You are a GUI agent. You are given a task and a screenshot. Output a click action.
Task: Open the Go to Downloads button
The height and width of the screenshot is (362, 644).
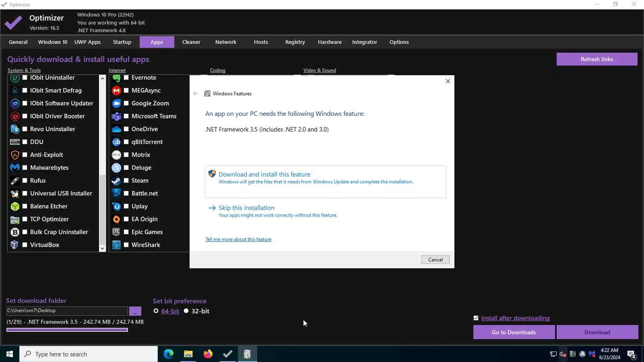coord(514,332)
